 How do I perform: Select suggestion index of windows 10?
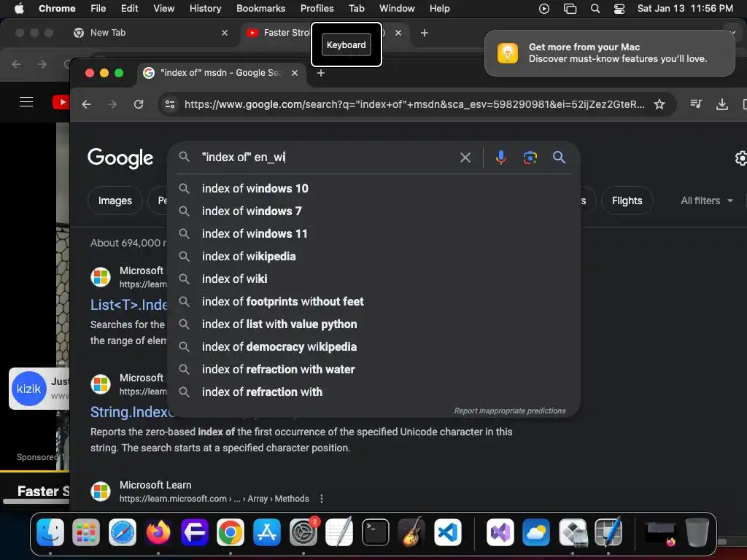(374, 189)
